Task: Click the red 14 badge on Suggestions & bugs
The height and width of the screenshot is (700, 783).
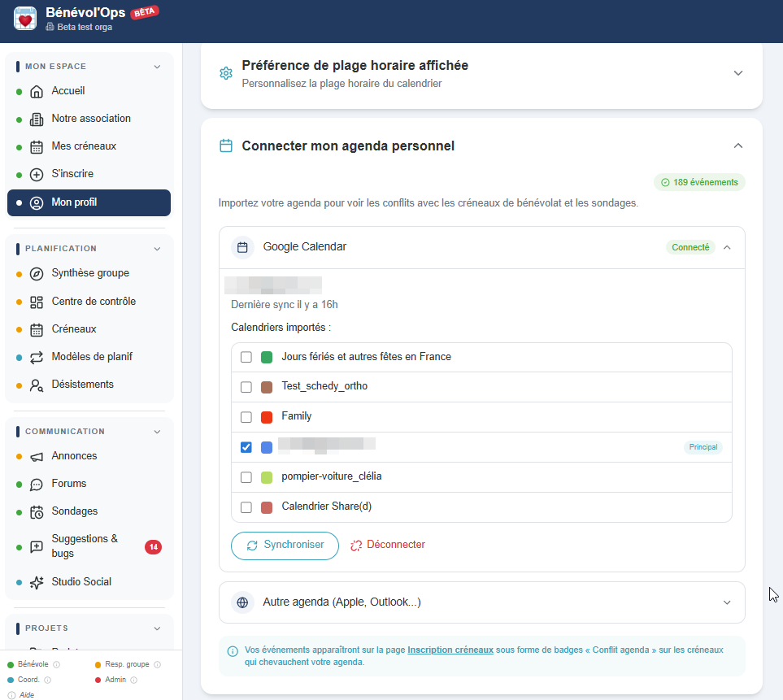Action: pos(154,546)
